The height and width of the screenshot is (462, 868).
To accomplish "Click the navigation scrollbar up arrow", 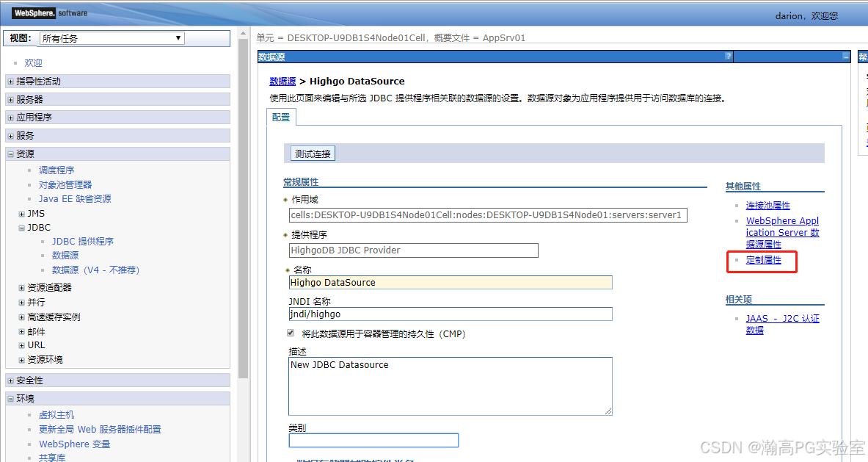I will coord(243,33).
